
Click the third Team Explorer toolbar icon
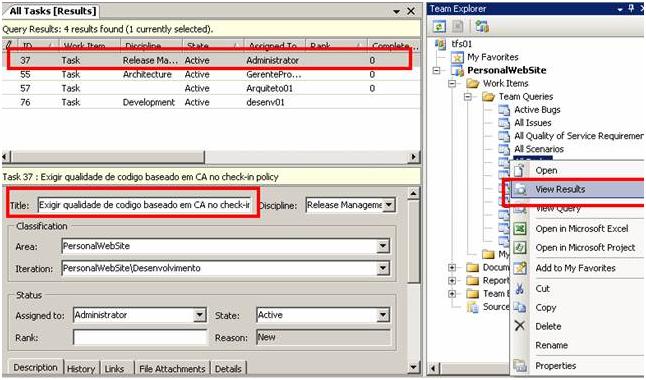482,27
